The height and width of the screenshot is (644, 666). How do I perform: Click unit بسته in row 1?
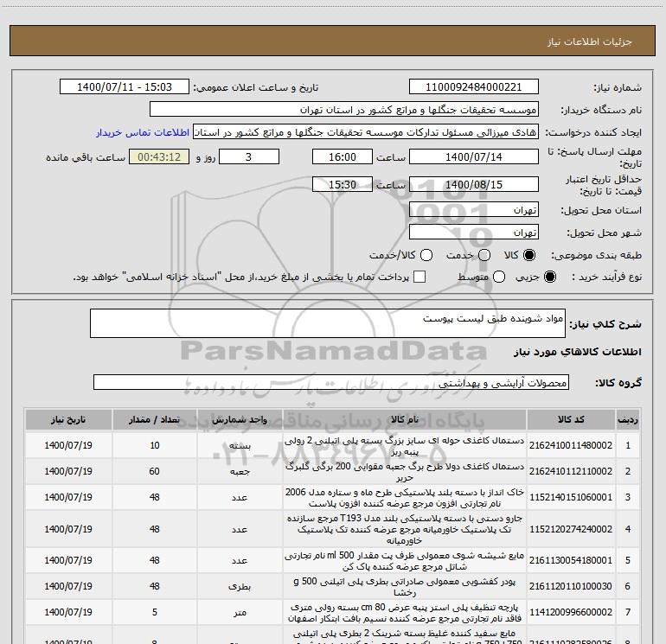(240, 446)
